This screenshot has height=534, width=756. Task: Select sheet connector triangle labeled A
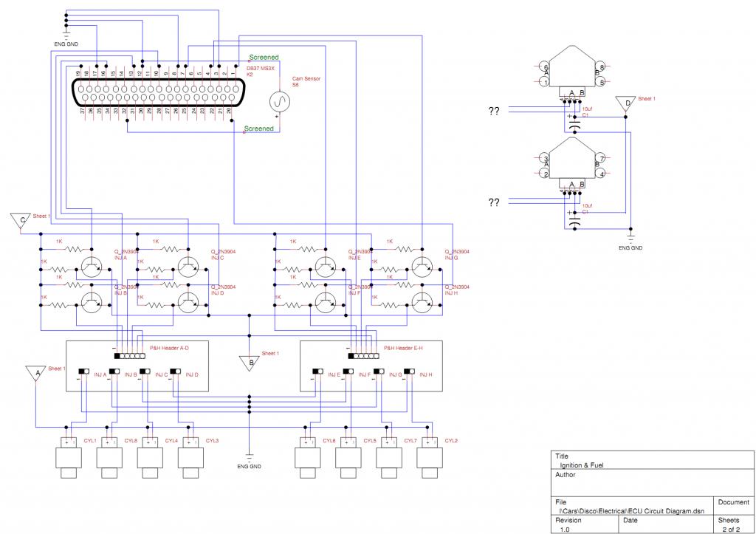point(35,373)
